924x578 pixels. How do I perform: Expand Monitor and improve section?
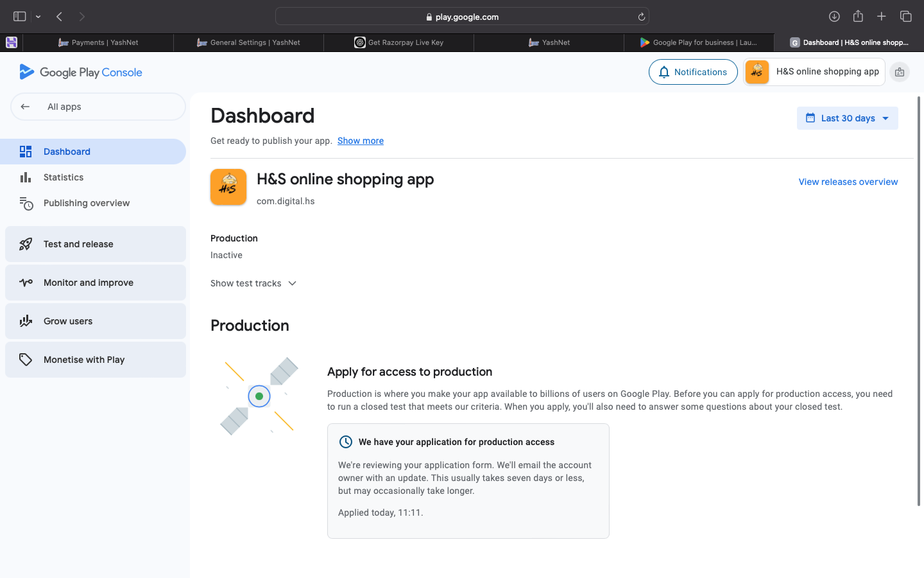96,283
